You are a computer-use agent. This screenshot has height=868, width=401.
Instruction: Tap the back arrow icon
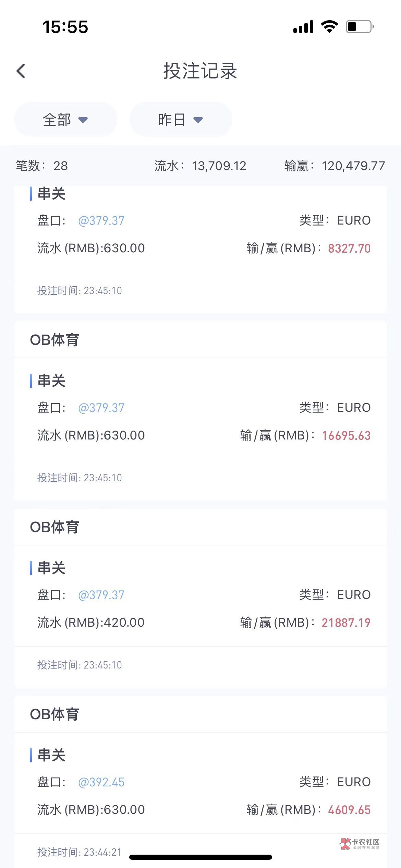tap(21, 71)
